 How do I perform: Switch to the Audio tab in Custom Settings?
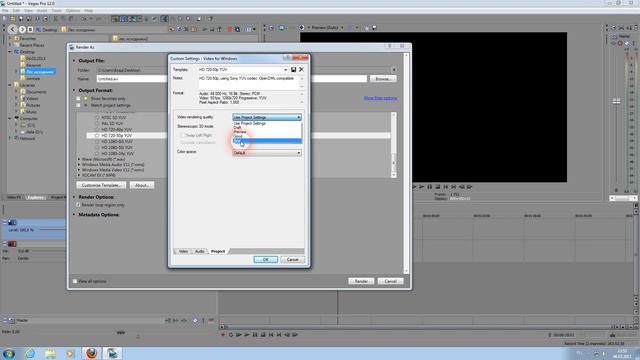199,251
